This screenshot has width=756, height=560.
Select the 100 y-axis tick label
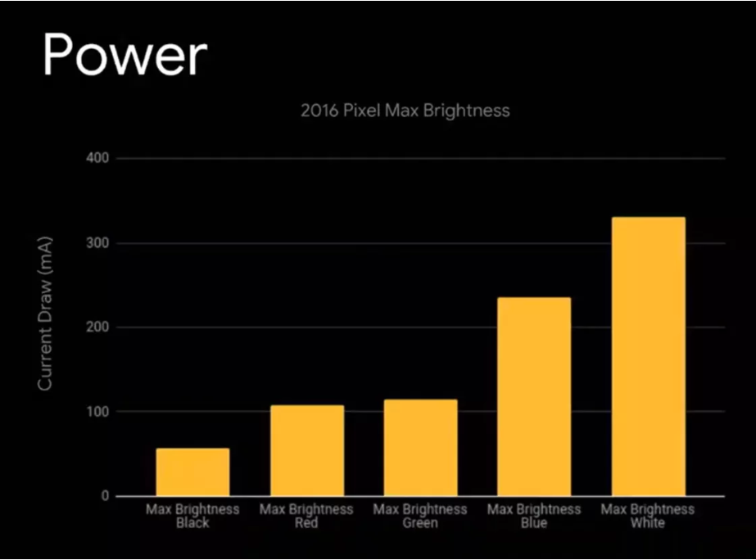click(x=97, y=412)
